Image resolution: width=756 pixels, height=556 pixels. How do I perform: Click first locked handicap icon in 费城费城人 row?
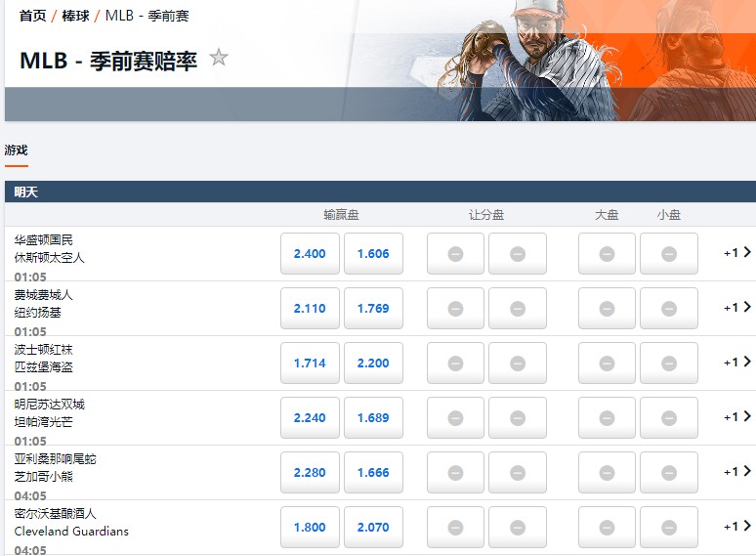(x=456, y=309)
